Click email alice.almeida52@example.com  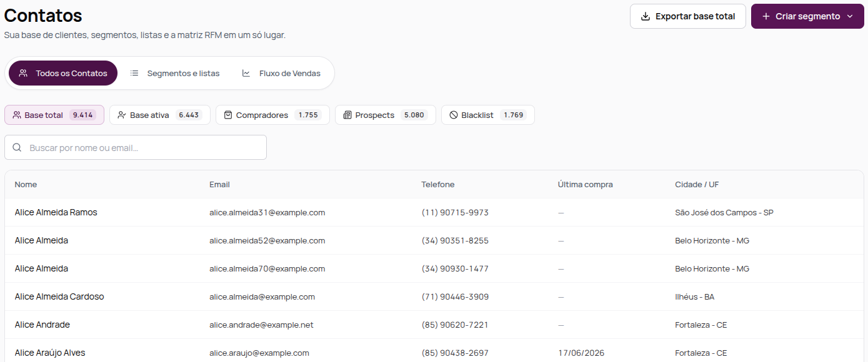click(267, 240)
